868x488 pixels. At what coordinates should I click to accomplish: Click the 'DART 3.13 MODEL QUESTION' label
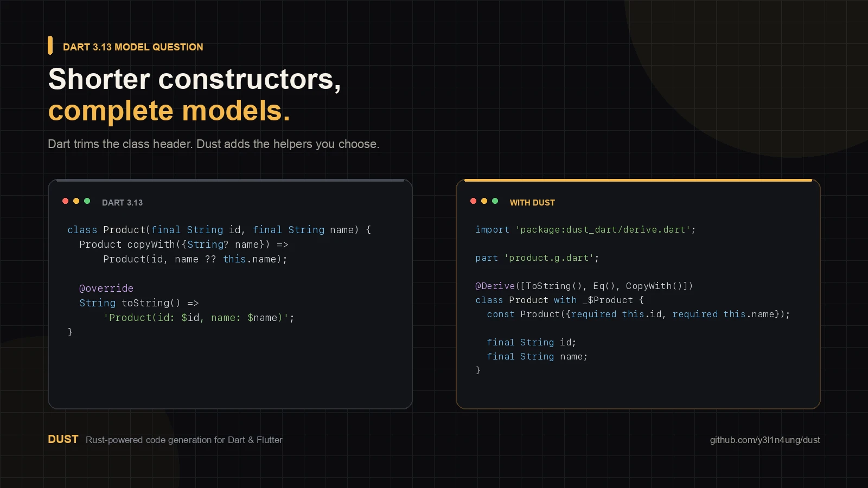click(133, 47)
